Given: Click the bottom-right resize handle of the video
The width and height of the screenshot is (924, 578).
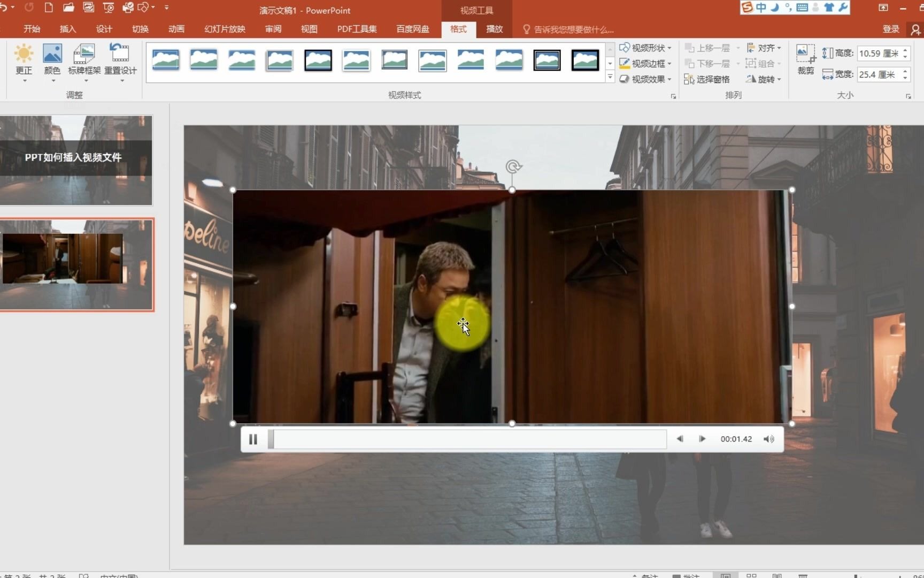Looking at the screenshot, I should pyautogui.click(x=792, y=423).
